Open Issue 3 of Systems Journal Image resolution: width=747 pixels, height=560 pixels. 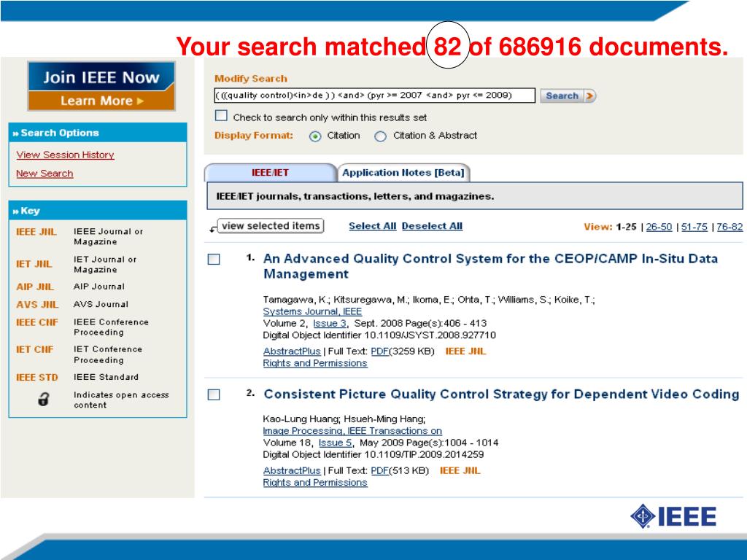[330, 323]
